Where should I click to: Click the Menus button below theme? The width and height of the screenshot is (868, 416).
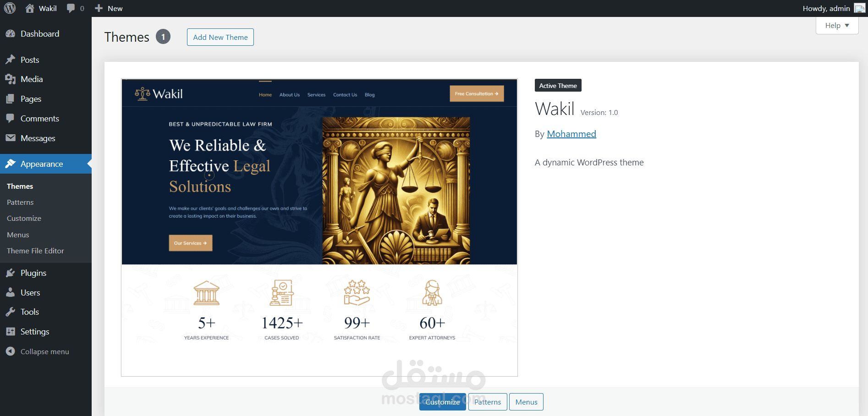526,402
